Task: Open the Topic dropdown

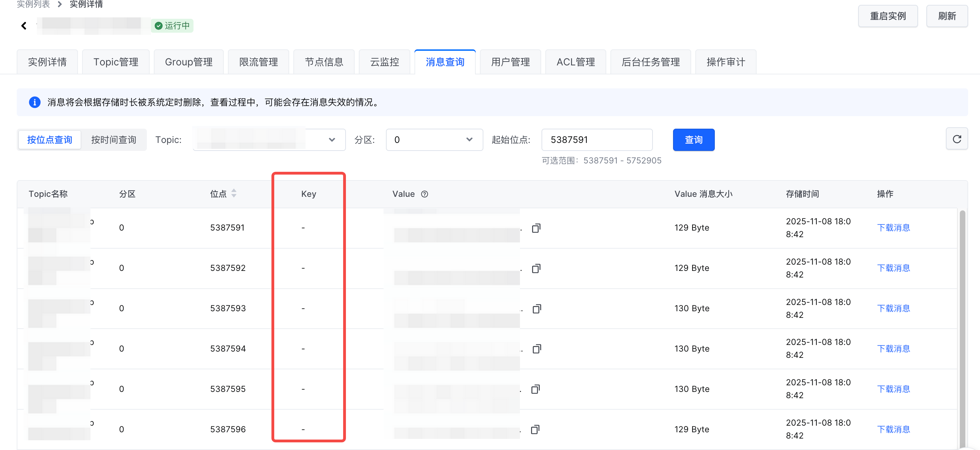Action: [269, 139]
